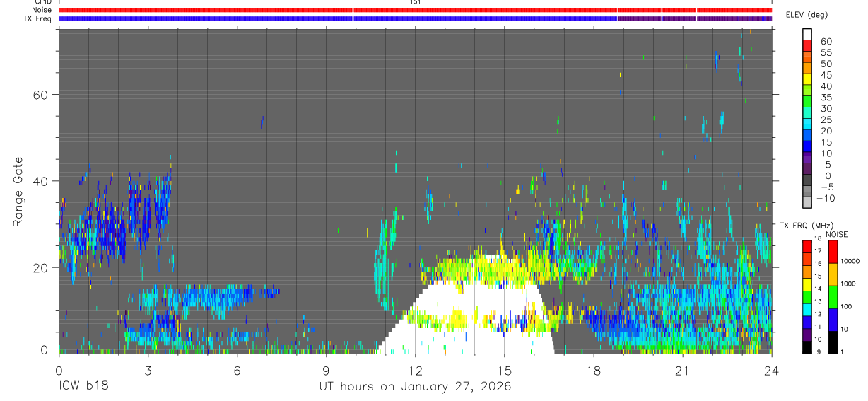Click the '151' CPID value at top

point(416,2)
